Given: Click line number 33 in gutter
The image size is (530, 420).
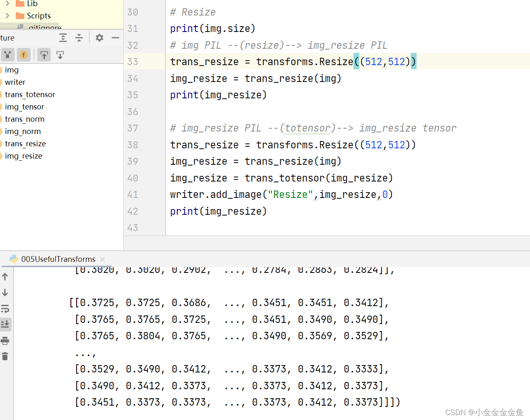Looking at the screenshot, I should 133,62.
